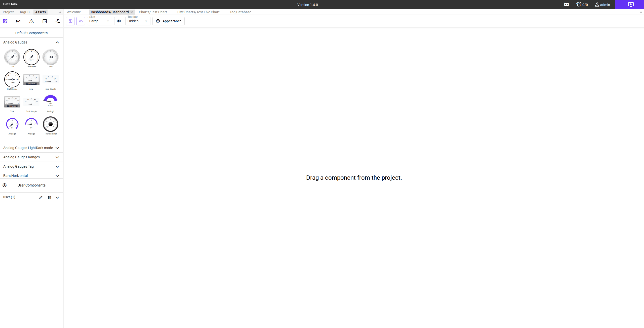Maximize the left sidebar panel
Screen dimensions: 644x328
coord(60,12)
